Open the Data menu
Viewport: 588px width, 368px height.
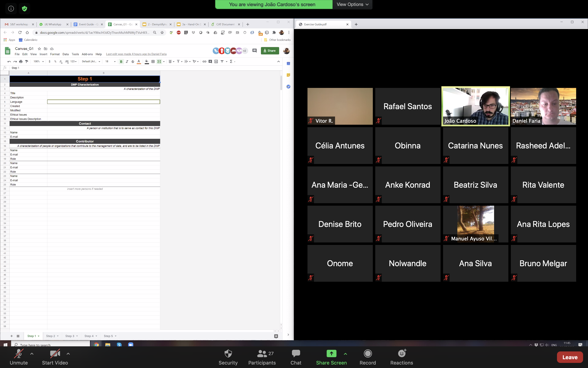pyautogui.click(x=66, y=54)
